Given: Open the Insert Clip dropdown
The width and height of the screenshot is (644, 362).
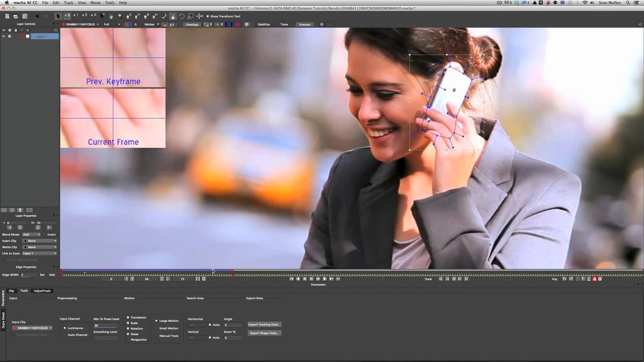Looking at the screenshot, I should click(x=39, y=241).
